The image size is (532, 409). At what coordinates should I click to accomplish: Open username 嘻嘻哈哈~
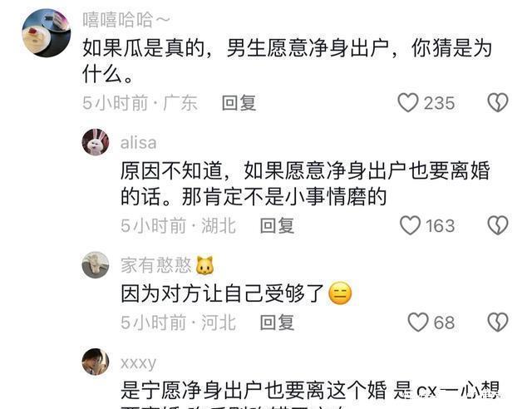126,20
